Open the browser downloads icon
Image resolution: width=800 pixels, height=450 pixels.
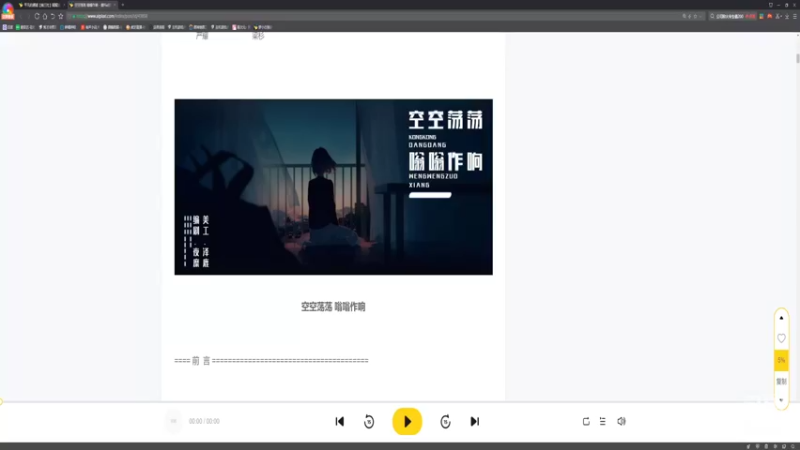click(787, 16)
